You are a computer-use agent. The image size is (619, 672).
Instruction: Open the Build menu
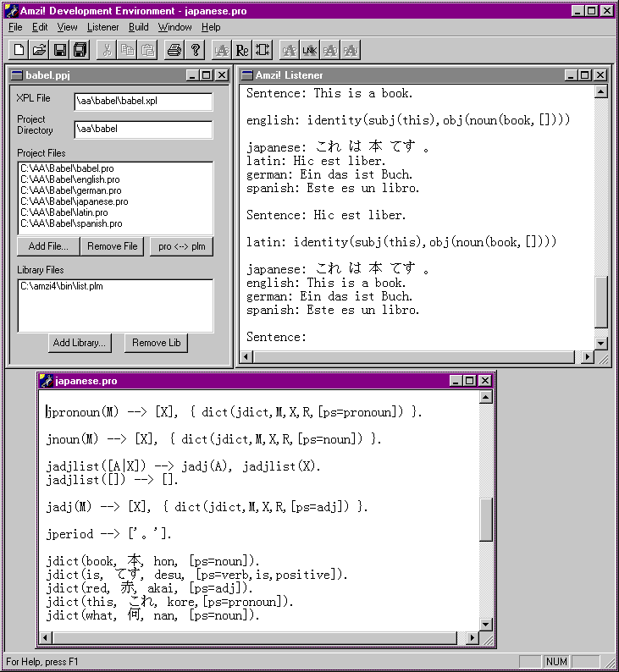[138, 27]
